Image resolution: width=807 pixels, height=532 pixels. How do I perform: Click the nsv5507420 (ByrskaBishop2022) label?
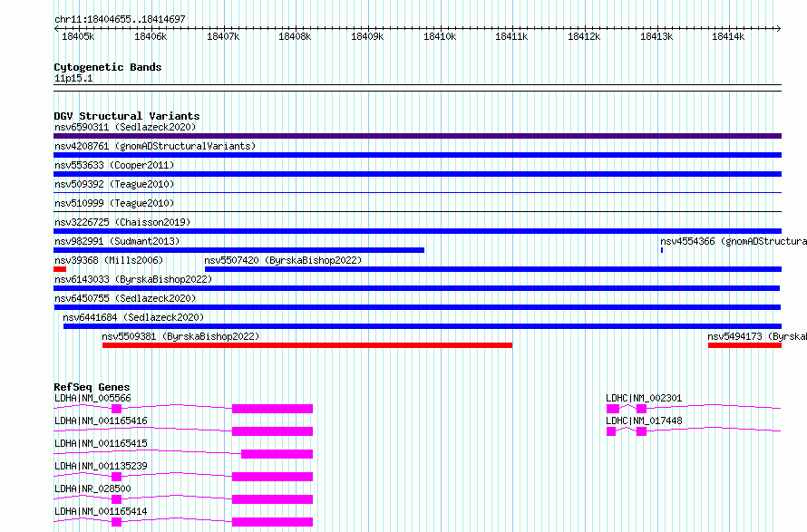(283, 260)
